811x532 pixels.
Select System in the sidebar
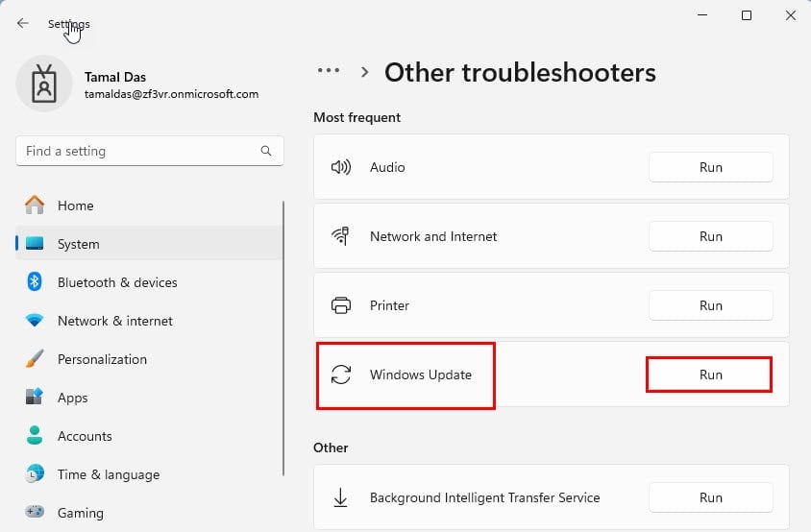point(150,244)
